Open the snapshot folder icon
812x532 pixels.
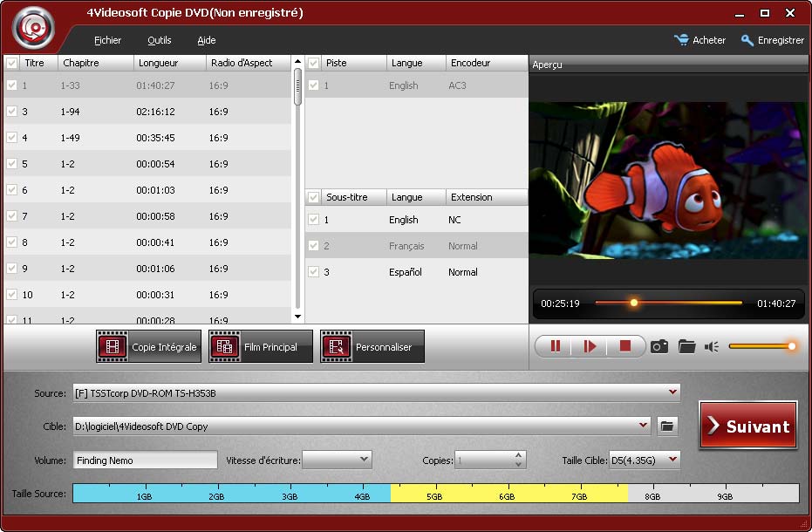tap(686, 346)
